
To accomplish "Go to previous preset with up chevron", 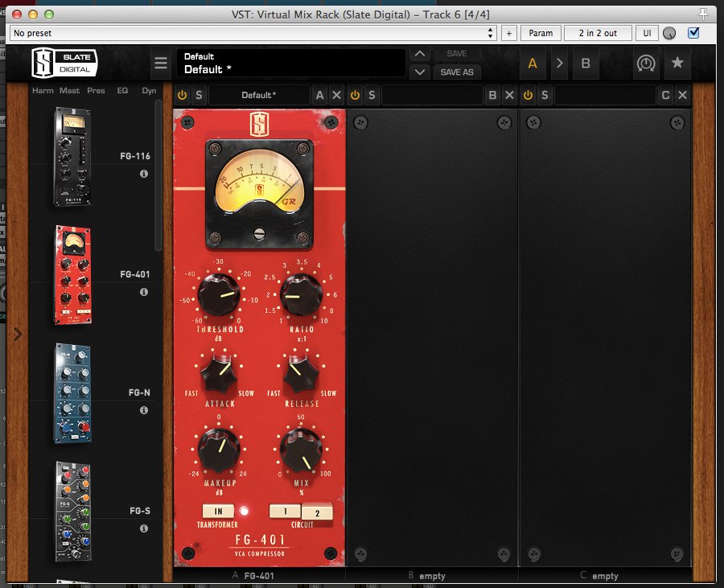I will click(x=420, y=54).
